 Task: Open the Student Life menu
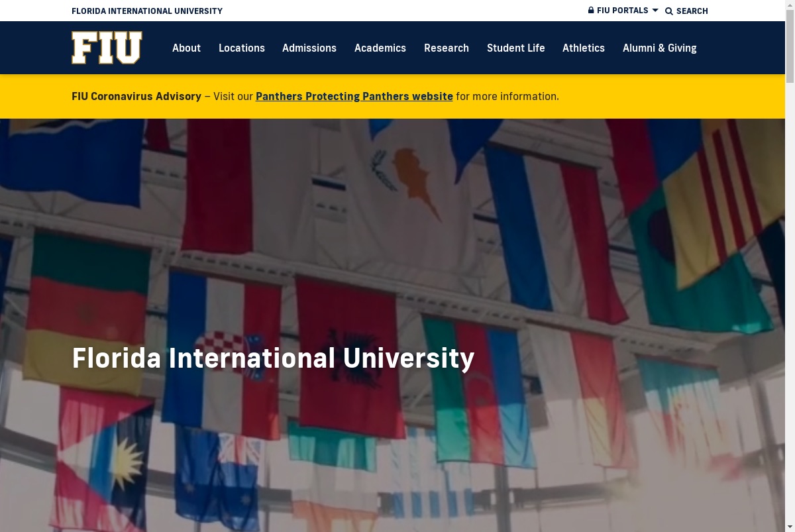[x=516, y=48]
